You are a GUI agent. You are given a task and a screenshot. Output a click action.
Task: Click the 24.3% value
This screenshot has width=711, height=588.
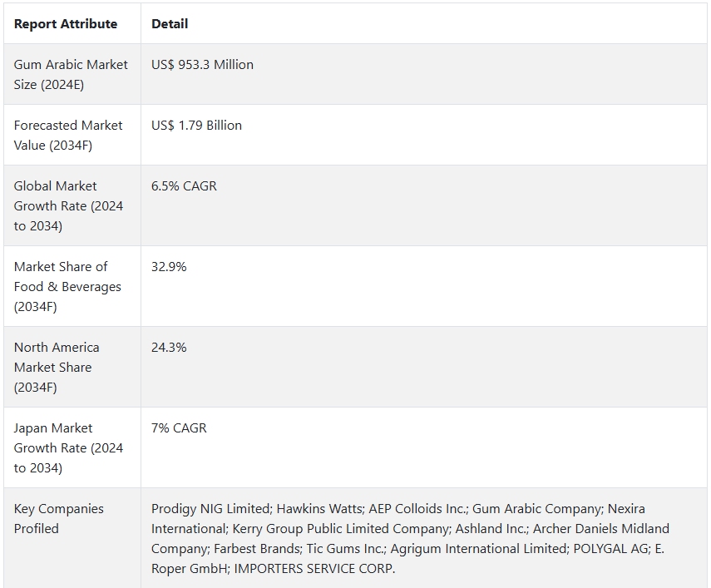pyautogui.click(x=169, y=348)
